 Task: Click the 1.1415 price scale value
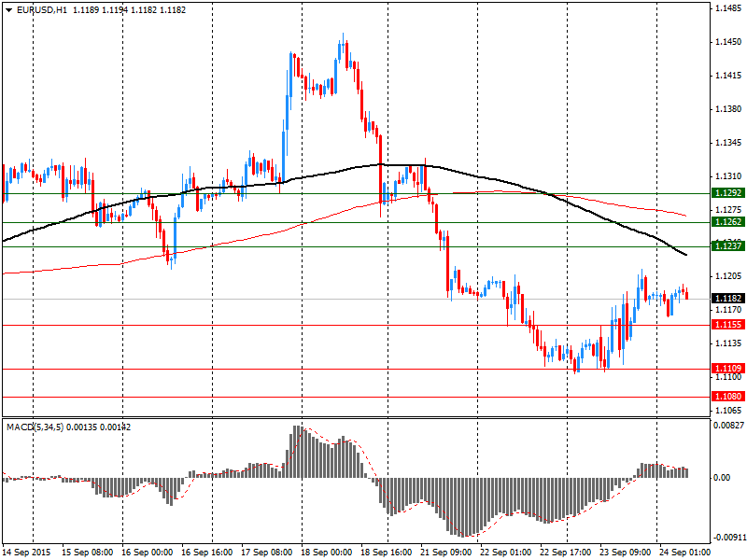[728, 76]
